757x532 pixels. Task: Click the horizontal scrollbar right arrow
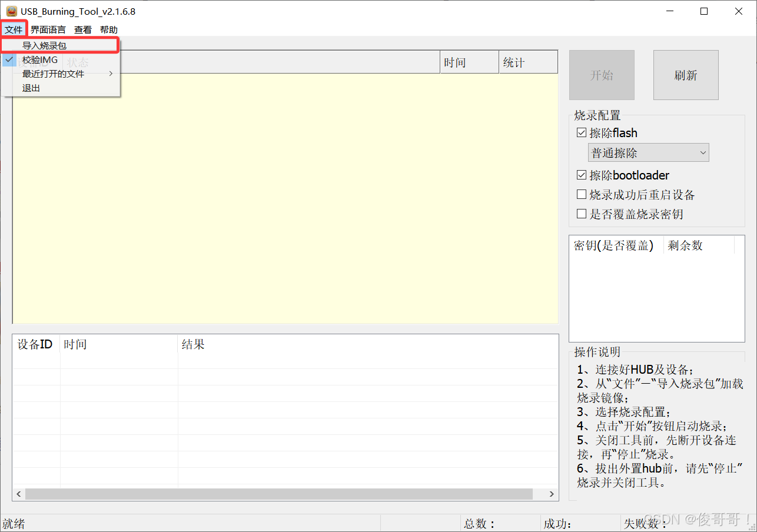click(552, 494)
